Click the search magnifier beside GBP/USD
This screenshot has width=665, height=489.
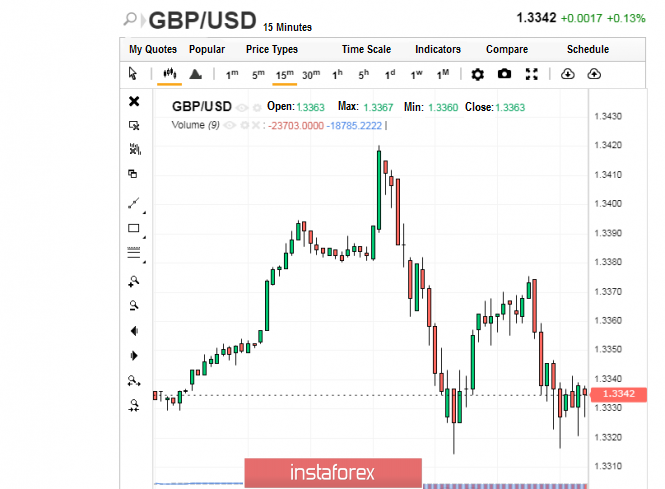pyautogui.click(x=132, y=19)
